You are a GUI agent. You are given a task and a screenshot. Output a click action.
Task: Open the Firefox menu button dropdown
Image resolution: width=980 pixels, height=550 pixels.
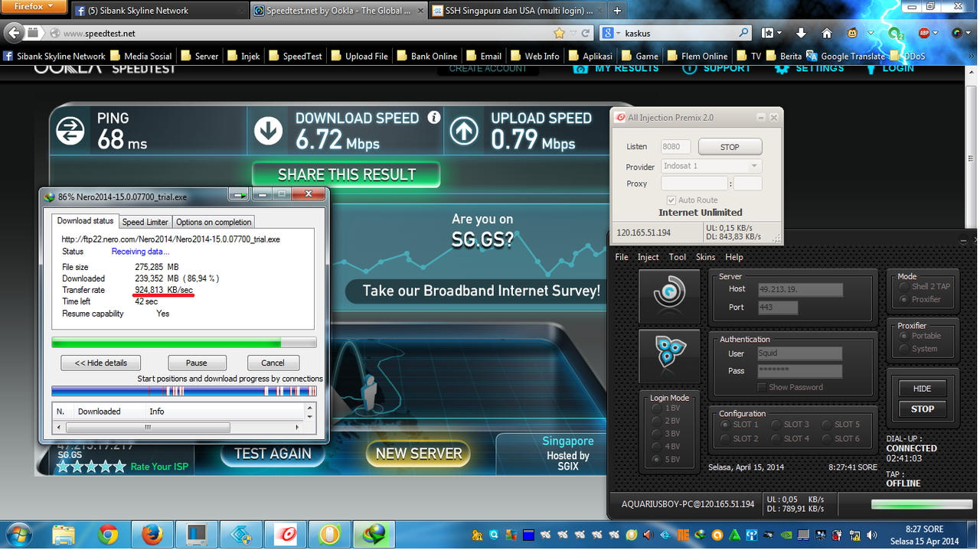tap(34, 7)
